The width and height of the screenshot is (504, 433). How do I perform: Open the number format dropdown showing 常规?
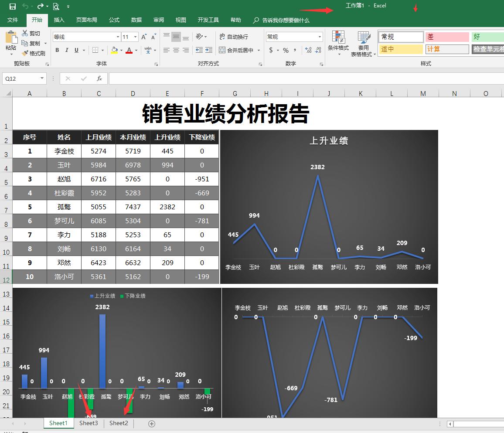click(319, 37)
